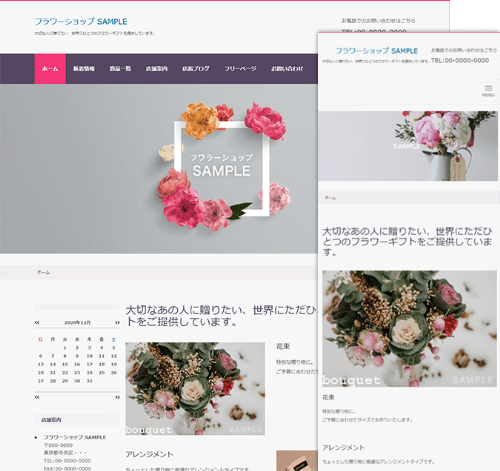
Task: Select the ホーム tab in navigation bar
Action: (50, 69)
